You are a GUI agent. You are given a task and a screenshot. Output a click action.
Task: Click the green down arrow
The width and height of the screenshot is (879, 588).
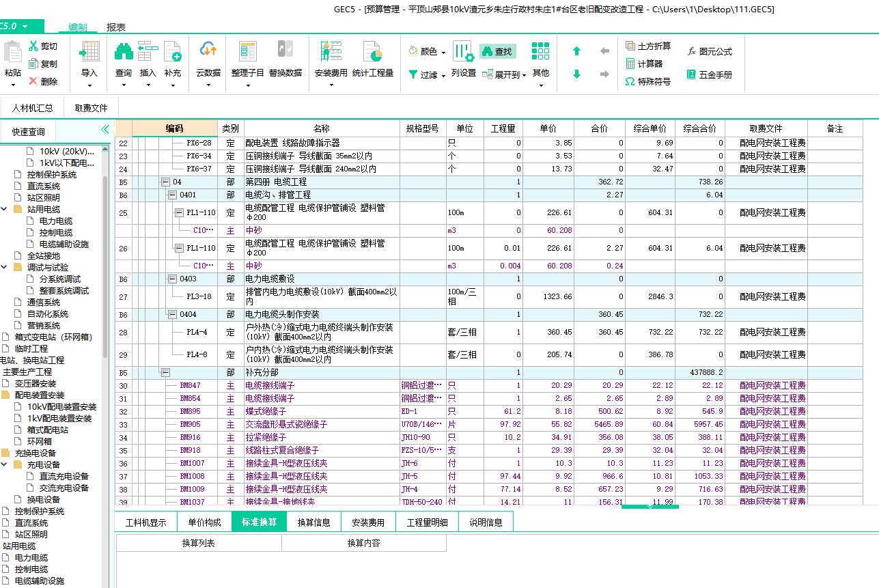(x=576, y=74)
